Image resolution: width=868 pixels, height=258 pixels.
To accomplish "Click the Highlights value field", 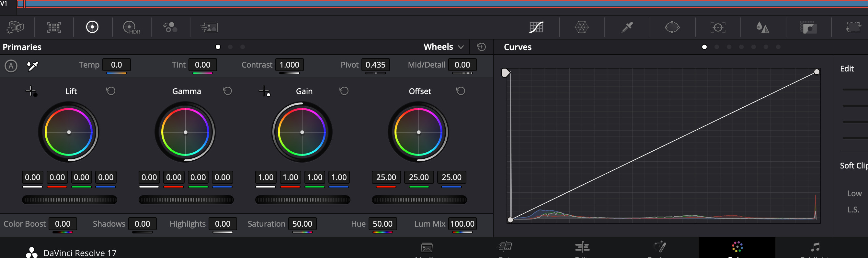I will click(223, 224).
